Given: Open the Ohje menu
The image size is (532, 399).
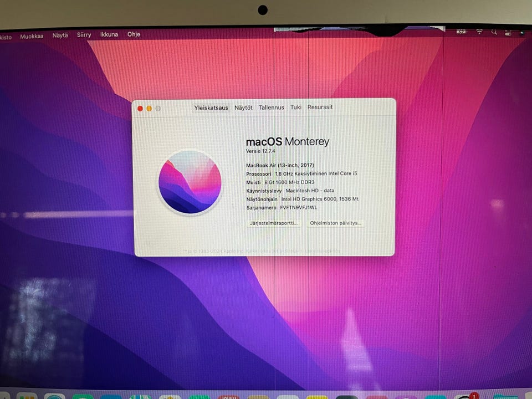Looking at the screenshot, I should 134,34.
